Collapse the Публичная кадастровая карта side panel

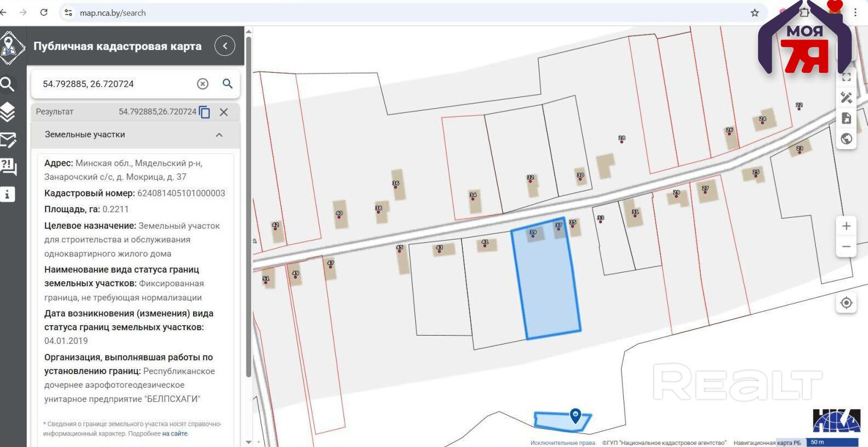pyautogui.click(x=225, y=46)
